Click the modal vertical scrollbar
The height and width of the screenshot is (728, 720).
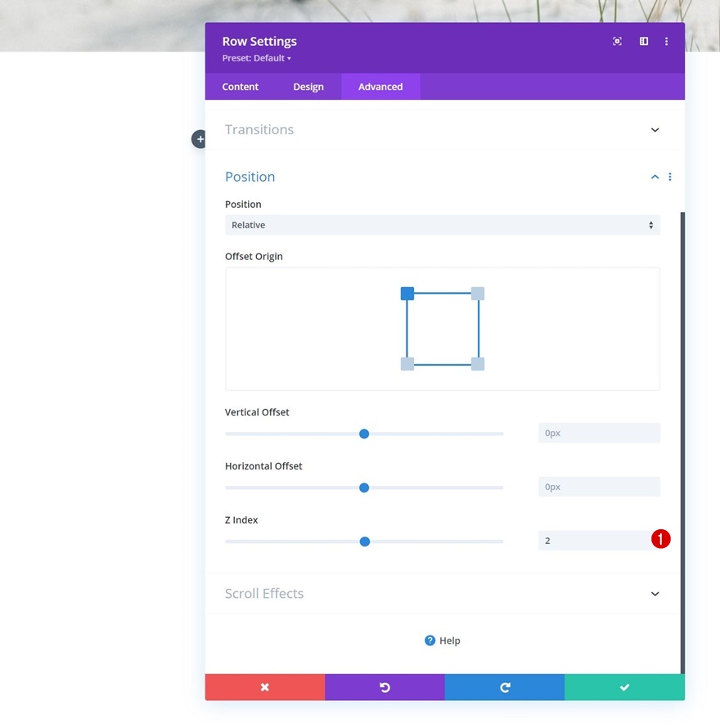682,443
